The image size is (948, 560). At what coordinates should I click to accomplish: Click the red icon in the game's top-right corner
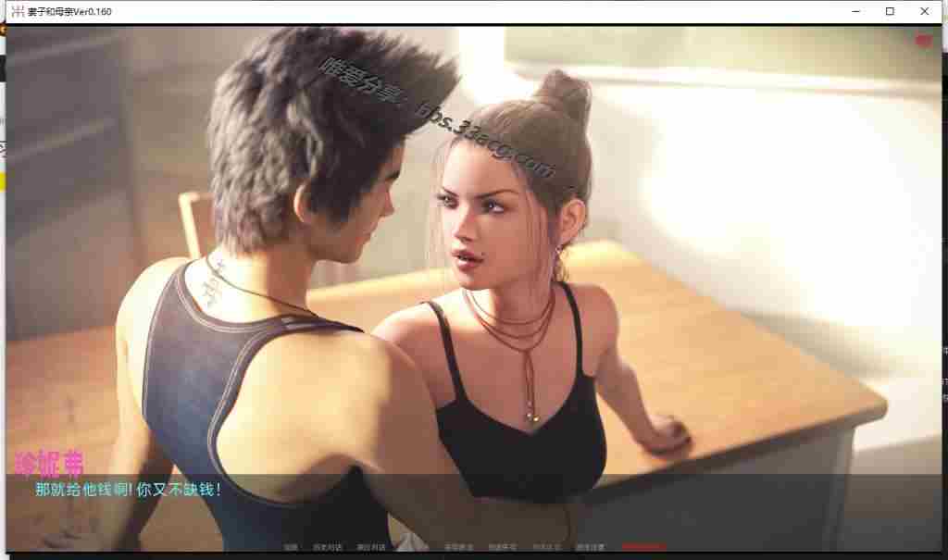pos(922,40)
